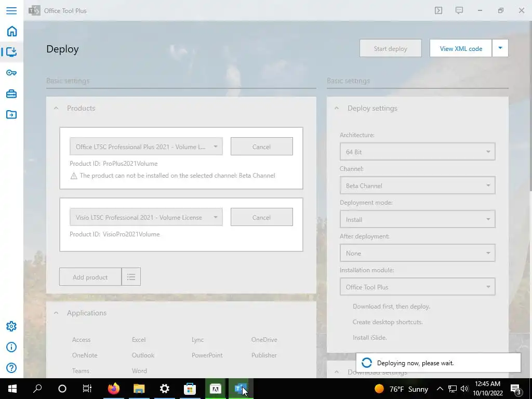Viewport: 532px width, 399px height.
Task: Click the View XML code button
Action: [x=461, y=48]
